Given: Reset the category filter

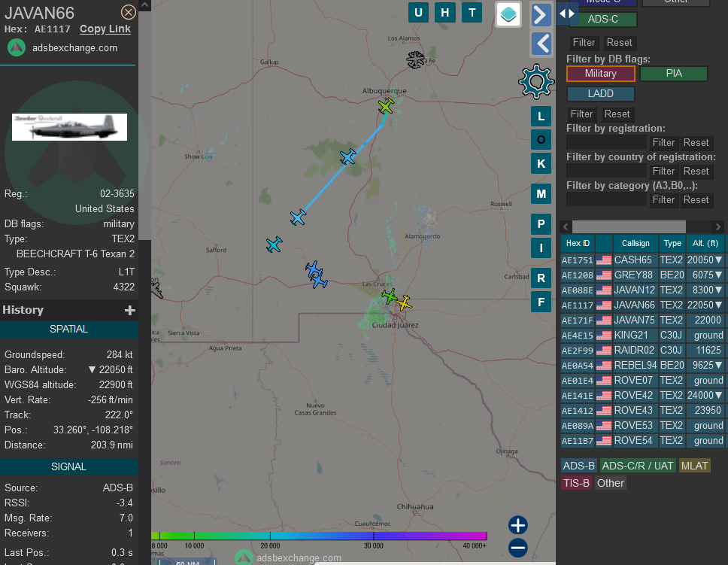Looking at the screenshot, I should [x=696, y=200].
